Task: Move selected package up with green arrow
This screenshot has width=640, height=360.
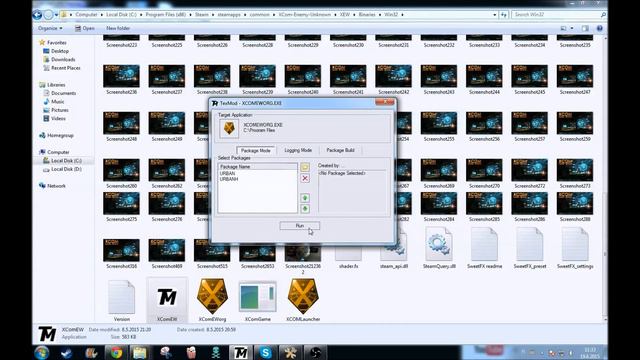Action: [304, 198]
